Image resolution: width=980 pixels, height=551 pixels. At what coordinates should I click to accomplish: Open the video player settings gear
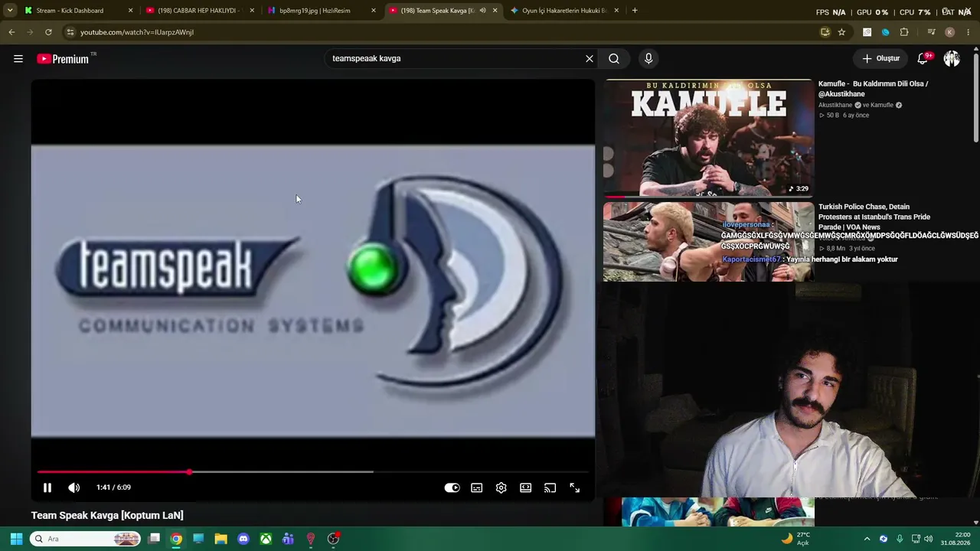coord(501,487)
